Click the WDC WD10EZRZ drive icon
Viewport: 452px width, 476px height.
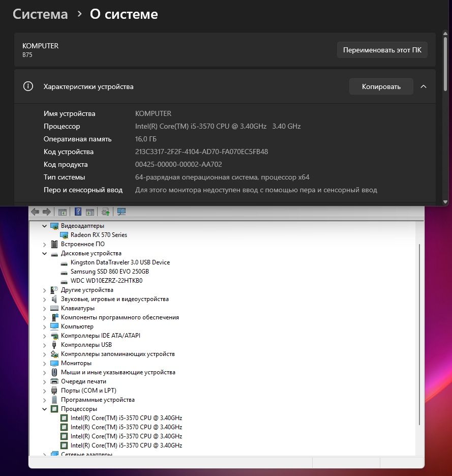pyautogui.click(x=64, y=282)
